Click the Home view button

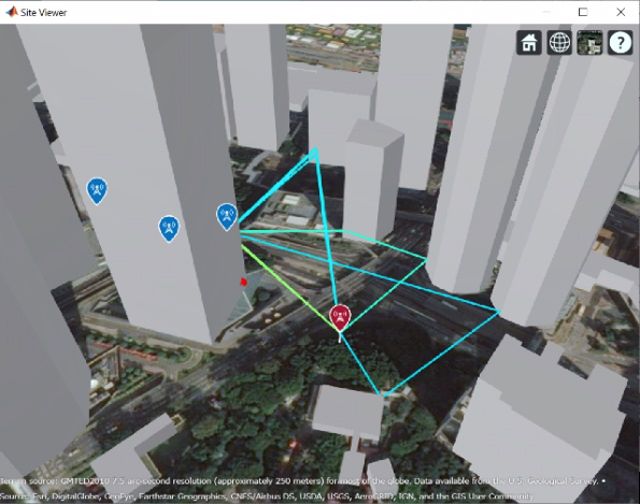[x=529, y=43]
